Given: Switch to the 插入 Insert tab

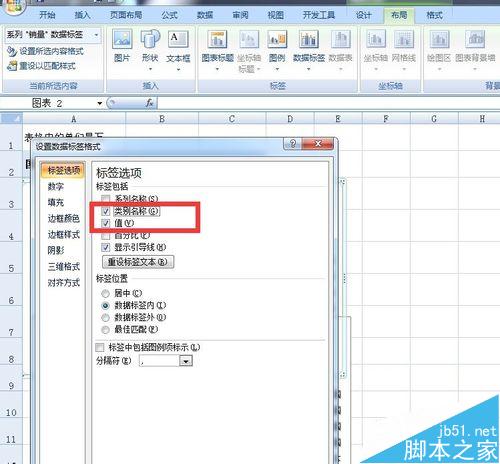Looking at the screenshot, I should (82, 15).
